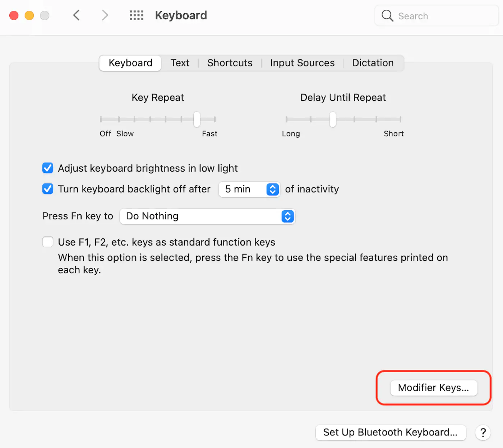Open the Input Sources tab
Screen dimensions: 503x448
(302, 63)
